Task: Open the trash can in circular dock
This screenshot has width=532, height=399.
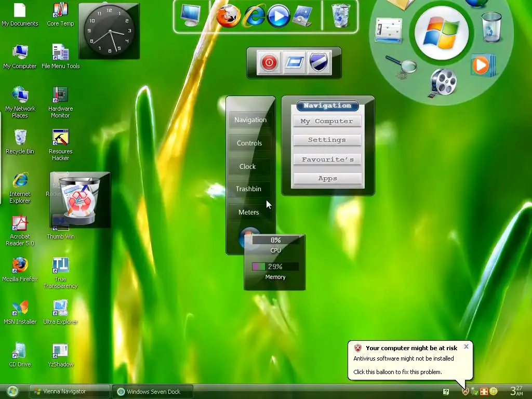Action: [491, 27]
